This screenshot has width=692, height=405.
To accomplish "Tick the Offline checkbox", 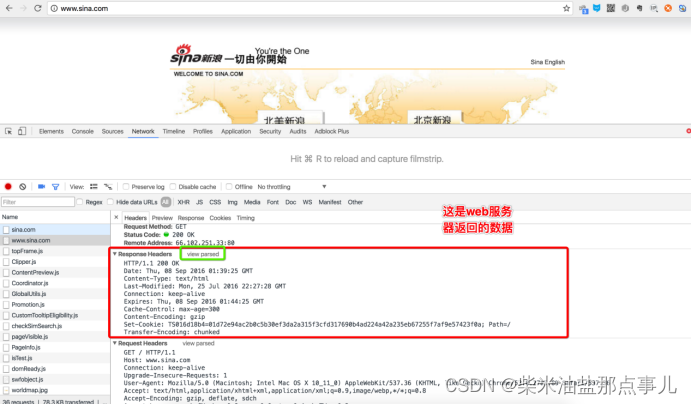I will pos(229,187).
